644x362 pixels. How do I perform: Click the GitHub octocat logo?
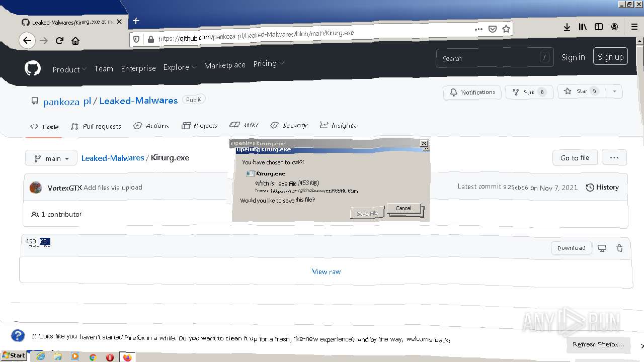coord(33,68)
